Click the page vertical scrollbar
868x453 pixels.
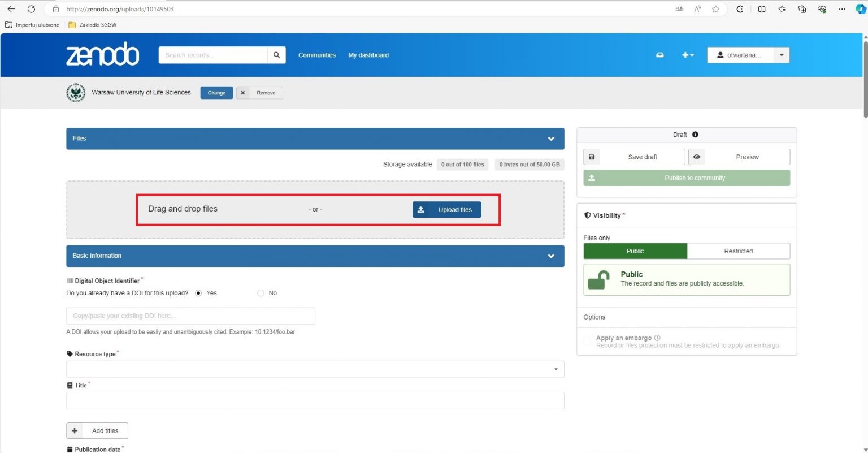coord(865,79)
